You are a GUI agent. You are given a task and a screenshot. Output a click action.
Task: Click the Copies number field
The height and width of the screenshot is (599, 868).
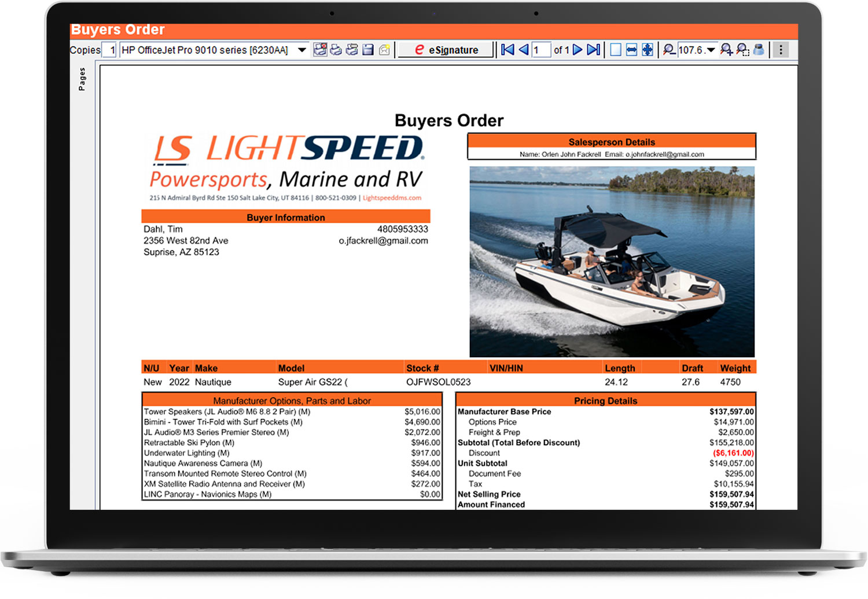[x=109, y=50]
